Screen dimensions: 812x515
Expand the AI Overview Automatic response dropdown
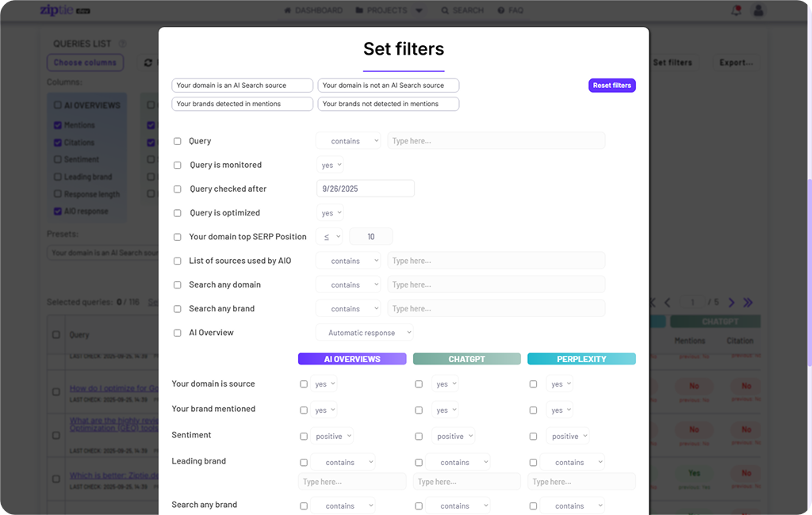tap(364, 334)
